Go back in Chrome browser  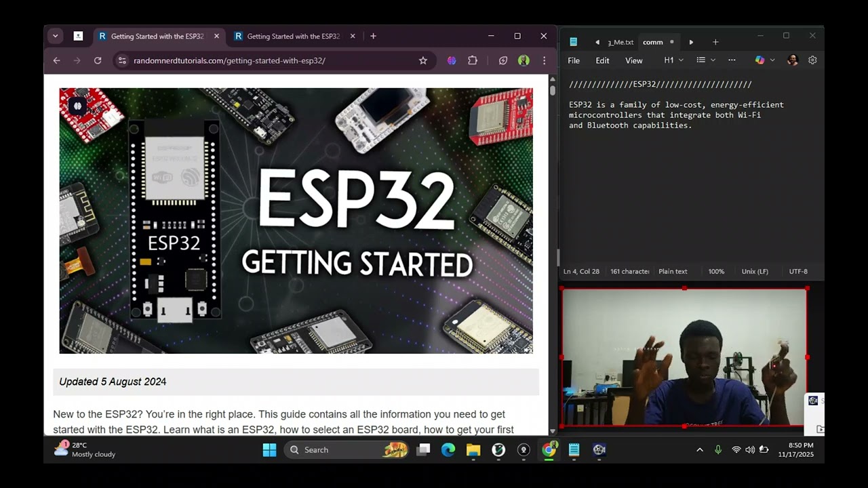57,60
